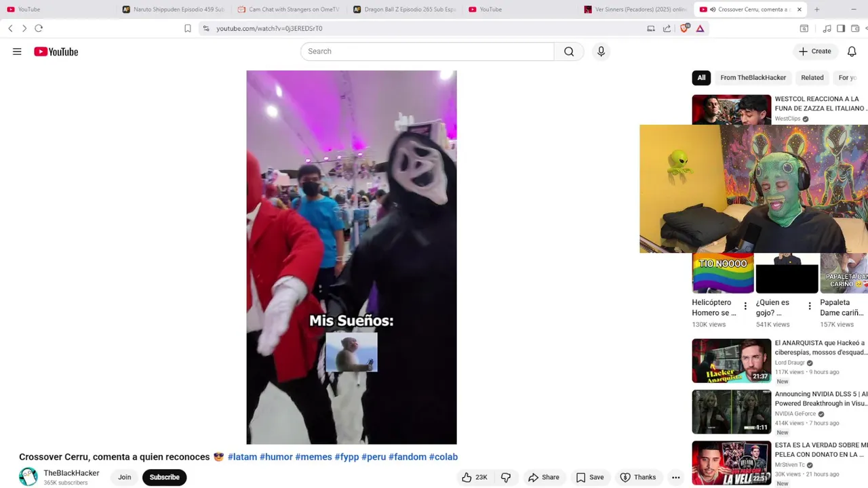Open notifications bell

click(852, 52)
